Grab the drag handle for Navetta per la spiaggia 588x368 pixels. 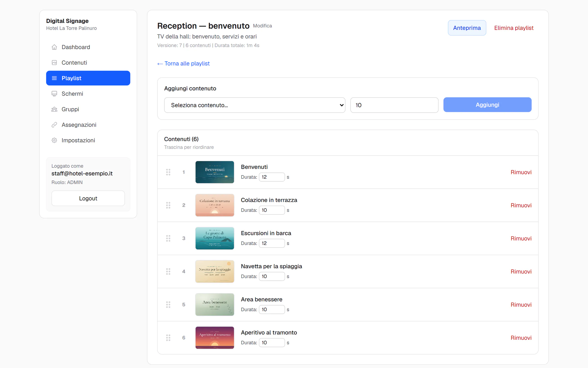tap(168, 271)
